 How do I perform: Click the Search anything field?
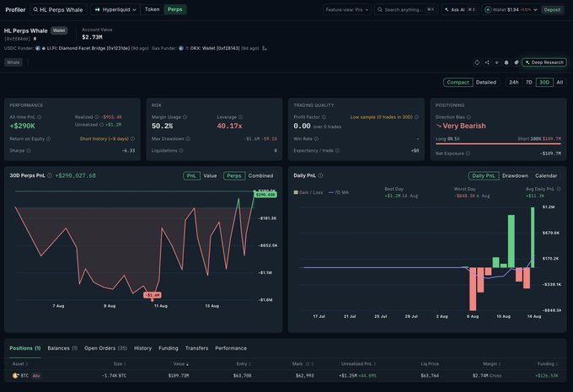(406, 9)
